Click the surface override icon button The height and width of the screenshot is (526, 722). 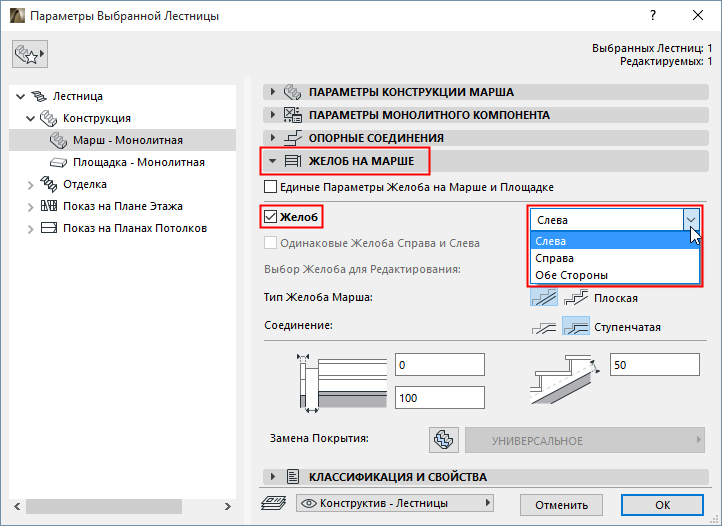[x=444, y=440]
